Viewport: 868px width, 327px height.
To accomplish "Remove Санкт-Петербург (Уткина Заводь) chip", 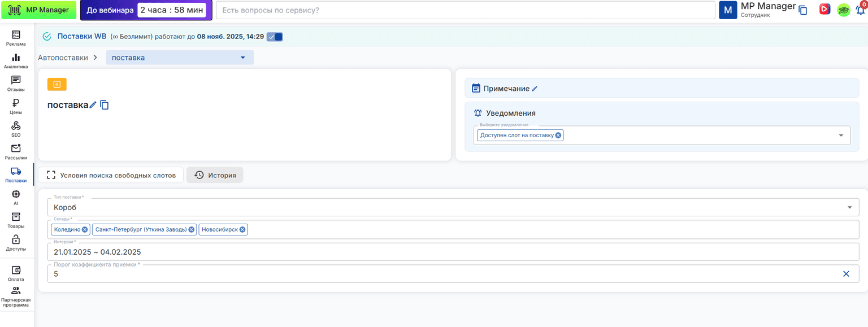I will [x=192, y=229].
